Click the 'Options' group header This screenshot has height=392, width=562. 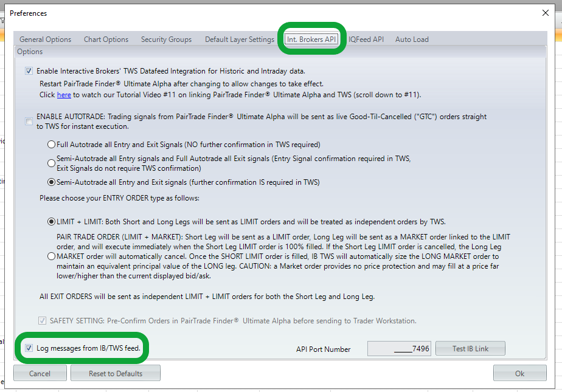(30, 52)
